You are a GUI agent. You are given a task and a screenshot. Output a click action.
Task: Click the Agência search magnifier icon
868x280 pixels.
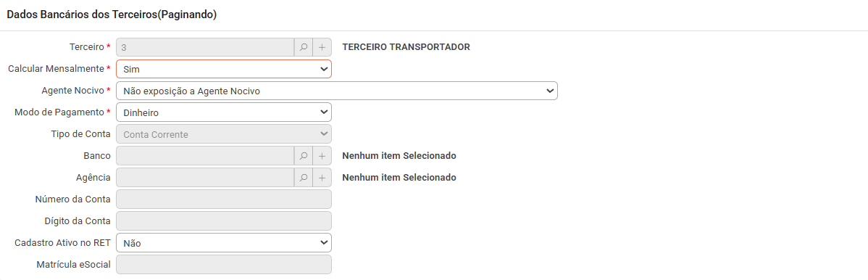coord(304,178)
